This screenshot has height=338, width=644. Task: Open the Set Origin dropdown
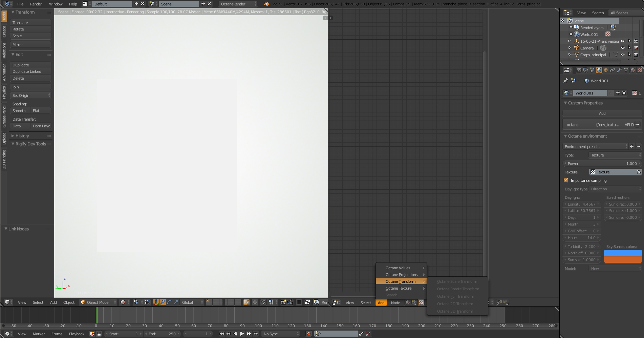30,96
